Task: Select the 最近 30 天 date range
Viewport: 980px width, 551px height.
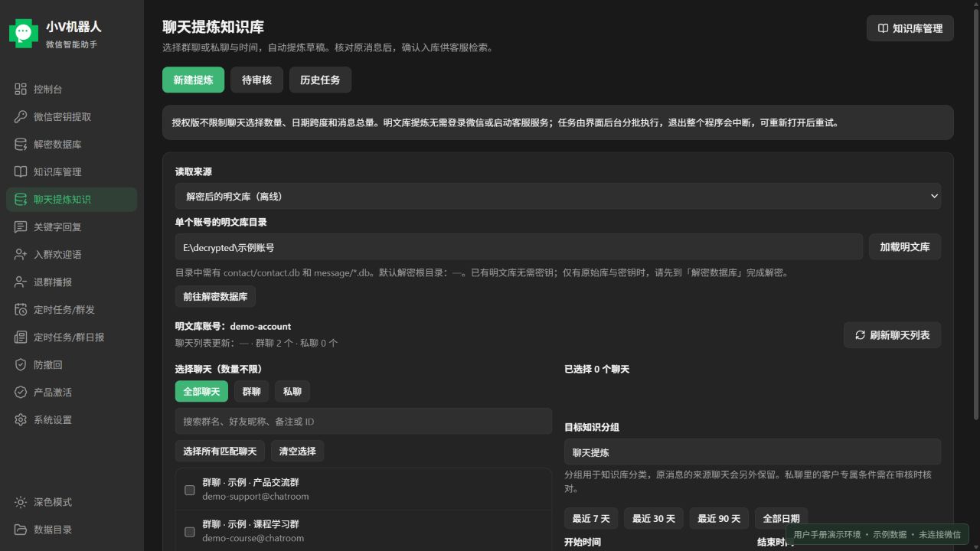Action: point(654,518)
